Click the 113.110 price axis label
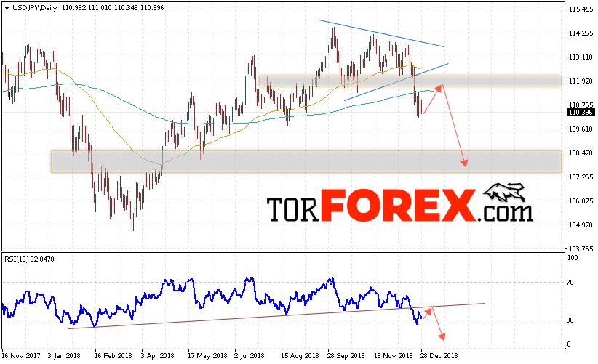 click(581, 57)
